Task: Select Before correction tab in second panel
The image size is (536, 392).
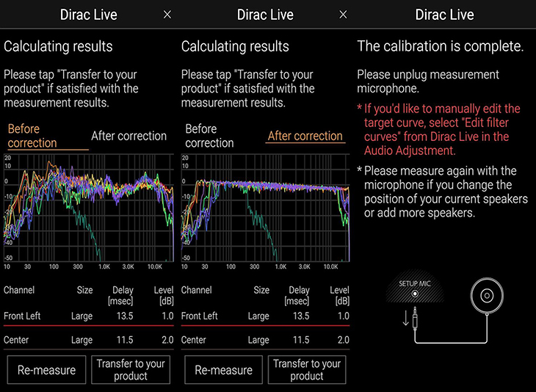Action: click(x=209, y=136)
